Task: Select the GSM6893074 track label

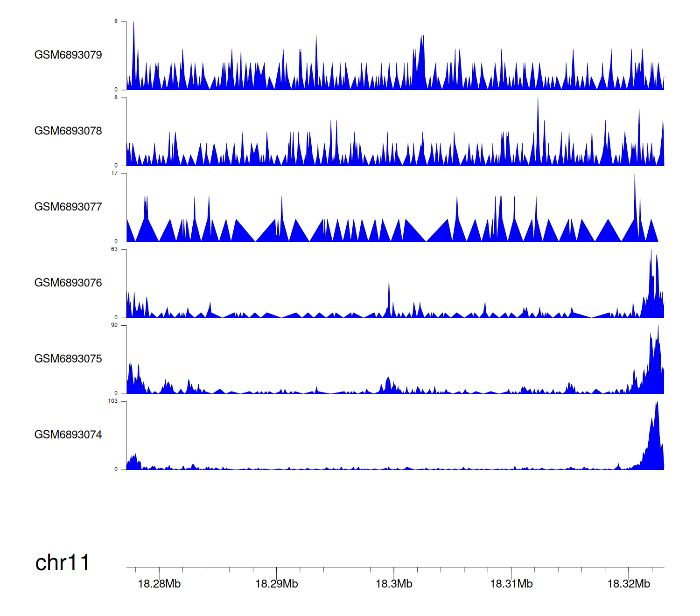Action: click(x=68, y=435)
